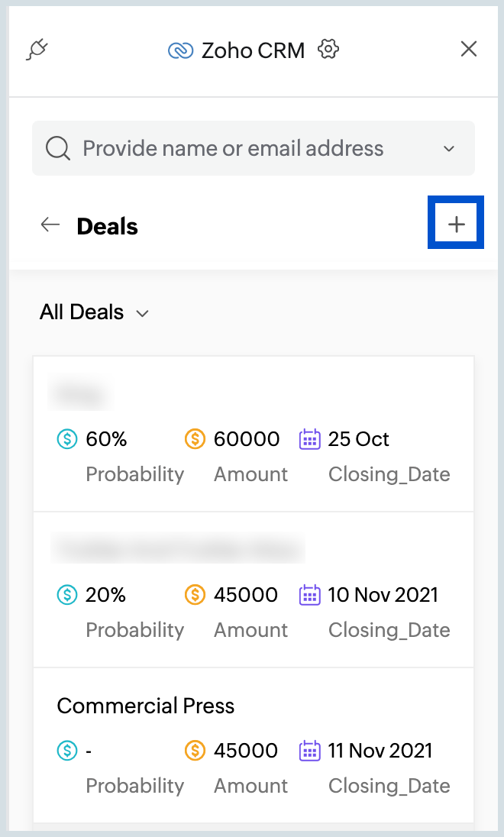
Task: Open the blurred deal with 20% probability
Action: coord(253,590)
